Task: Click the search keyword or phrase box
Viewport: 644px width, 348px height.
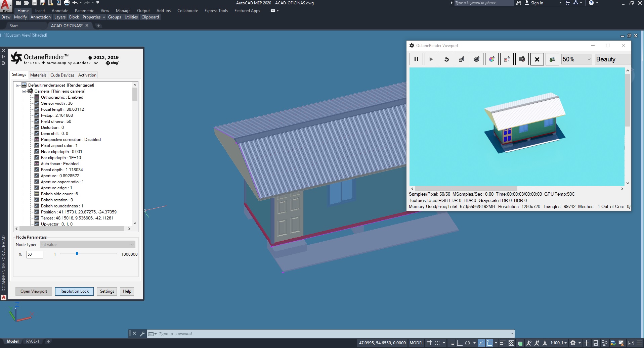Action: 484,3
